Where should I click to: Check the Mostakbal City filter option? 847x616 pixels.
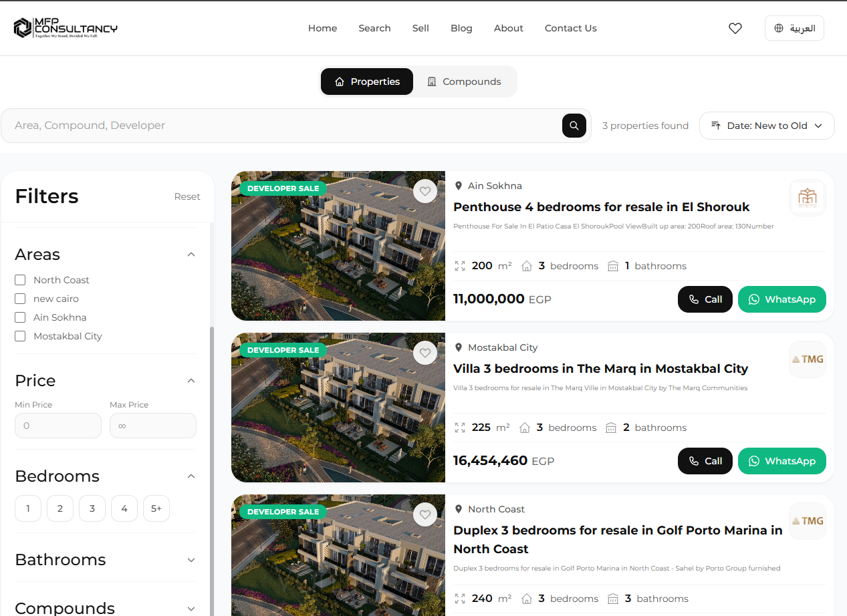20,336
